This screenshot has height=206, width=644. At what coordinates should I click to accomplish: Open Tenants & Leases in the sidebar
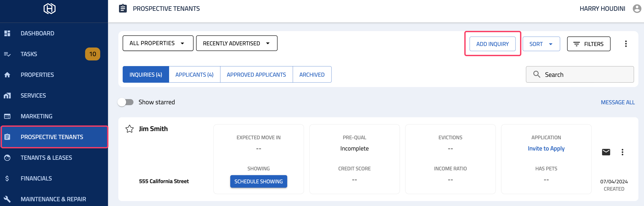[54, 158]
